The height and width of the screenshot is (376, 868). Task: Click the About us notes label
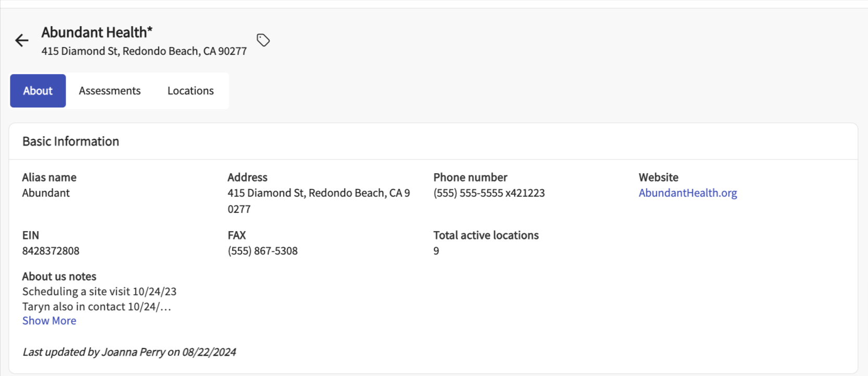click(59, 276)
